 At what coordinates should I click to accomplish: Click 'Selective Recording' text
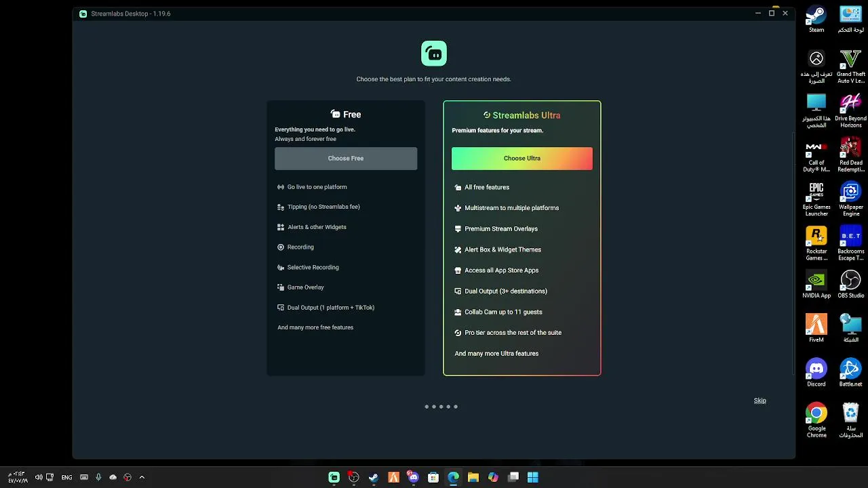[313, 267]
